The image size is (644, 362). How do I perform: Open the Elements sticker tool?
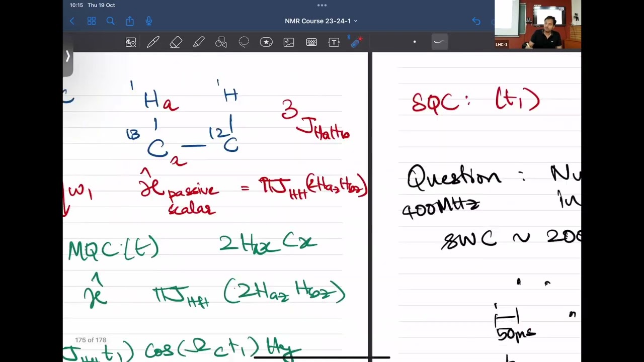tap(266, 43)
